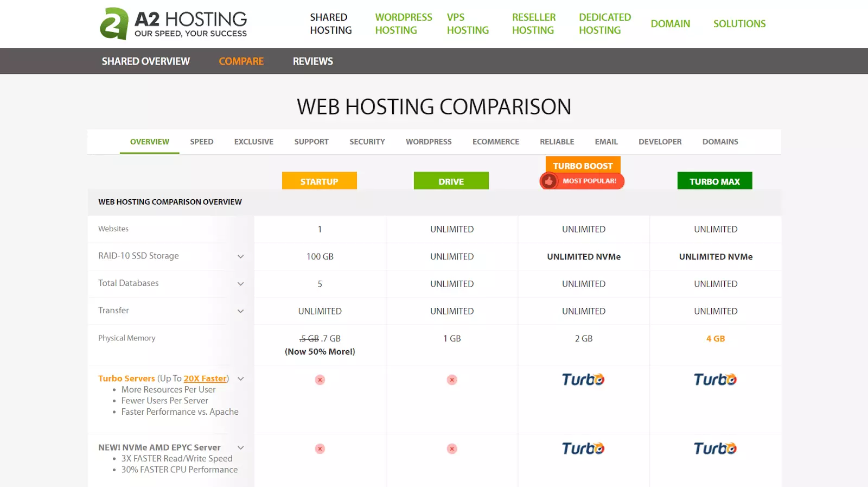
Task: Click the Turbo logo in Turbo Max NVMe AMD EPYC row
Action: [x=715, y=448]
